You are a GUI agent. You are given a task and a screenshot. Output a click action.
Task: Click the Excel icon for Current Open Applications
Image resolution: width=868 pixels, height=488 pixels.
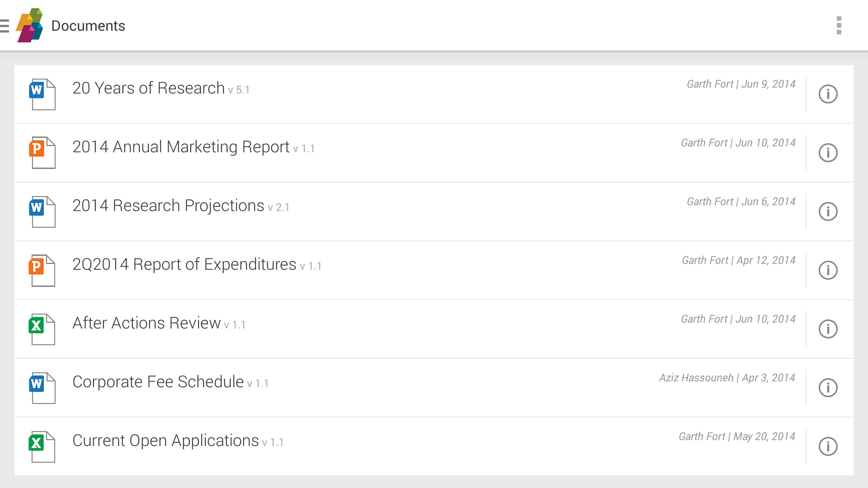tap(43, 446)
